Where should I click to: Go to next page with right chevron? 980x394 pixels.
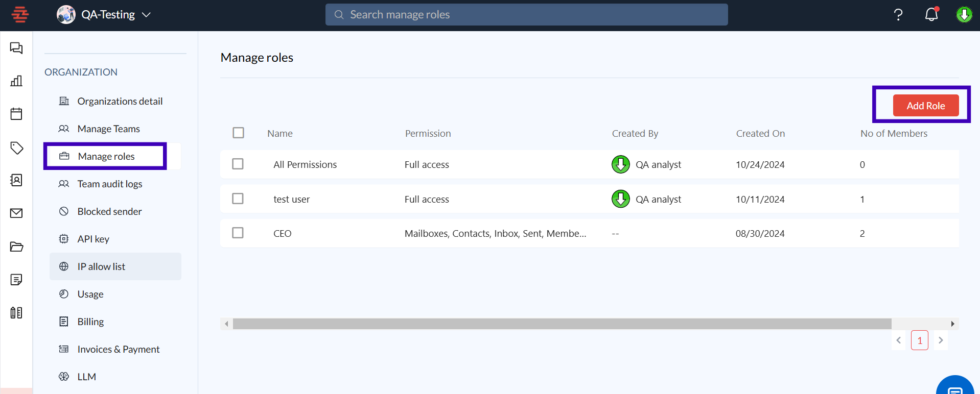click(941, 340)
